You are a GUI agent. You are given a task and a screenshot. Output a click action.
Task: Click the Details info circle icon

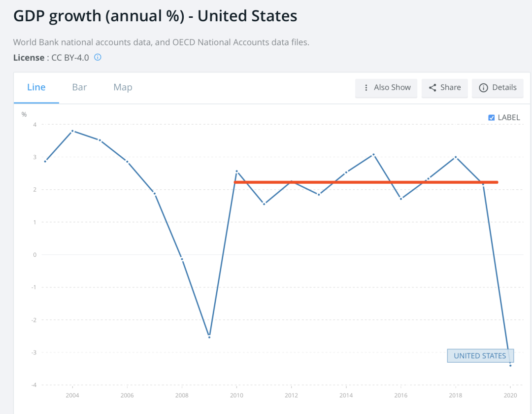pyautogui.click(x=483, y=88)
